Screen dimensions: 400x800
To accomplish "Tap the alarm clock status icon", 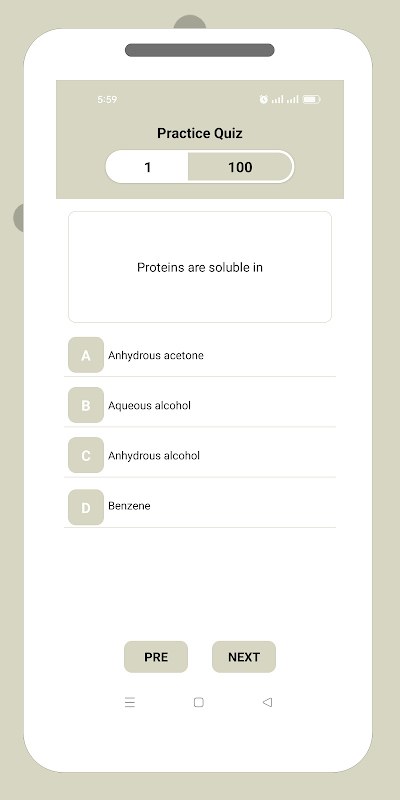I will tap(264, 99).
